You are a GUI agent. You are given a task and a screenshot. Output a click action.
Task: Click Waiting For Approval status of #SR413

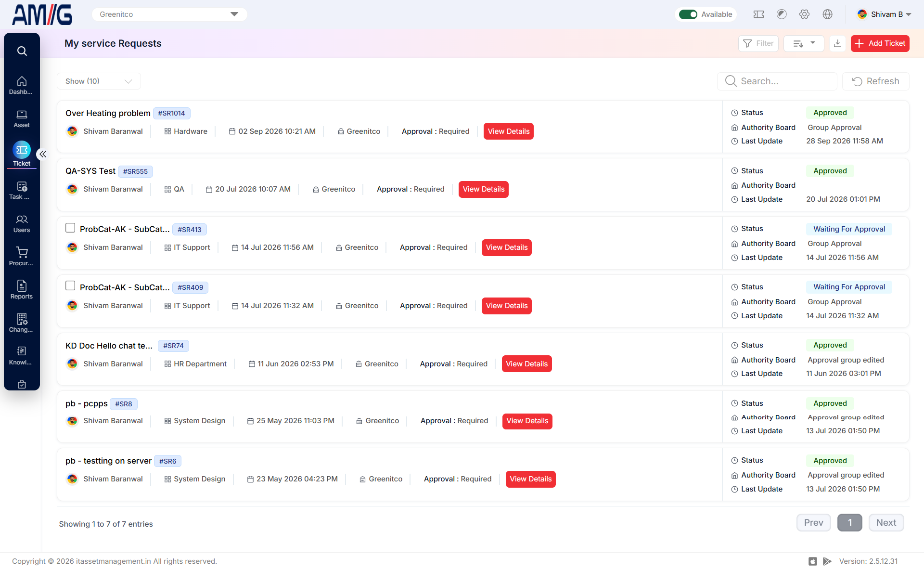[x=849, y=229]
